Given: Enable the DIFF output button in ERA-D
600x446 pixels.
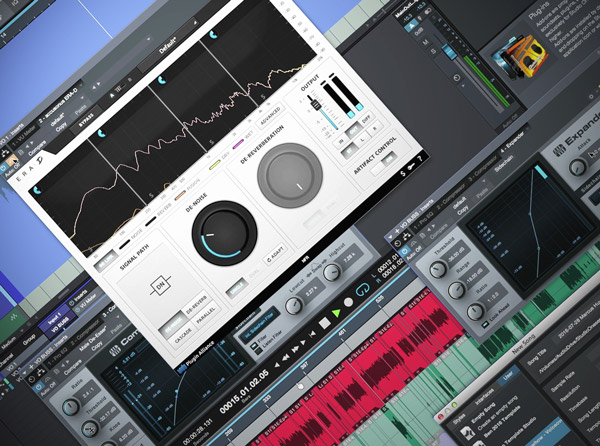Looking at the screenshot, I should 366,119.
